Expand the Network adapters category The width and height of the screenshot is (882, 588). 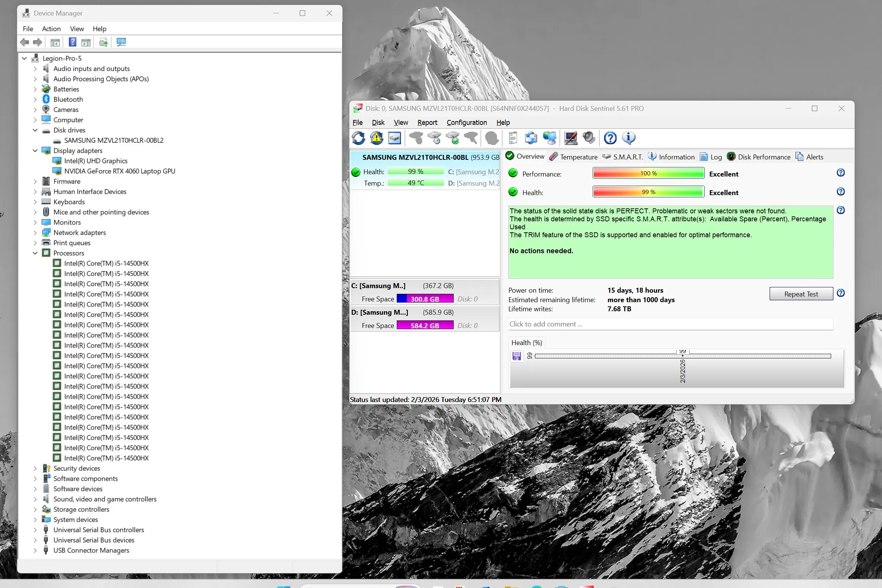[x=35, y=233]
